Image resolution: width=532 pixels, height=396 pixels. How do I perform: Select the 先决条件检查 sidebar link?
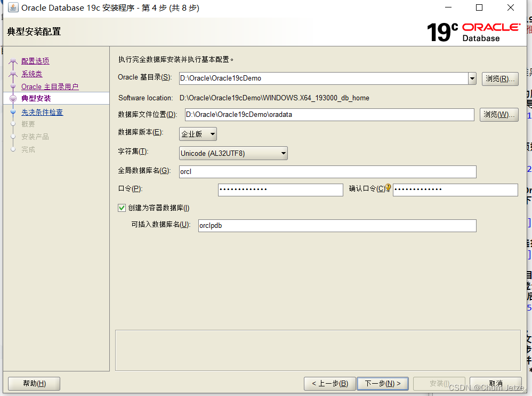coord(42,112)
